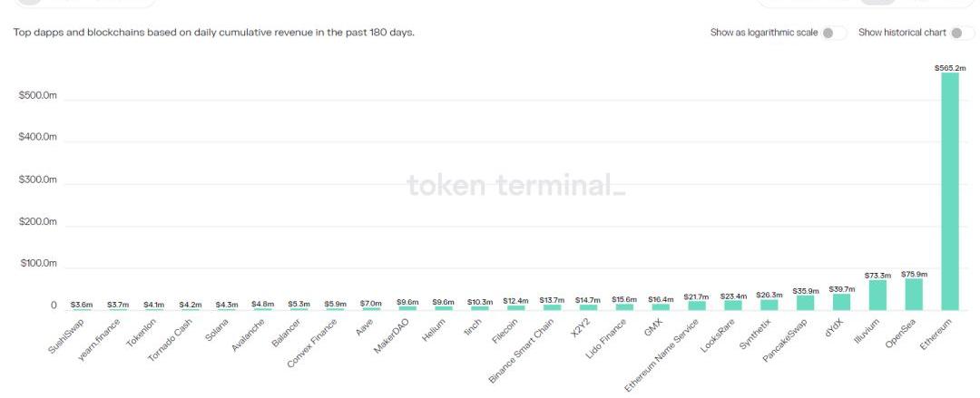Image resolution: width=980 pixels, height=398 pixels.
Task: Click the MakerDAO axis label
Action: [391, 336]
